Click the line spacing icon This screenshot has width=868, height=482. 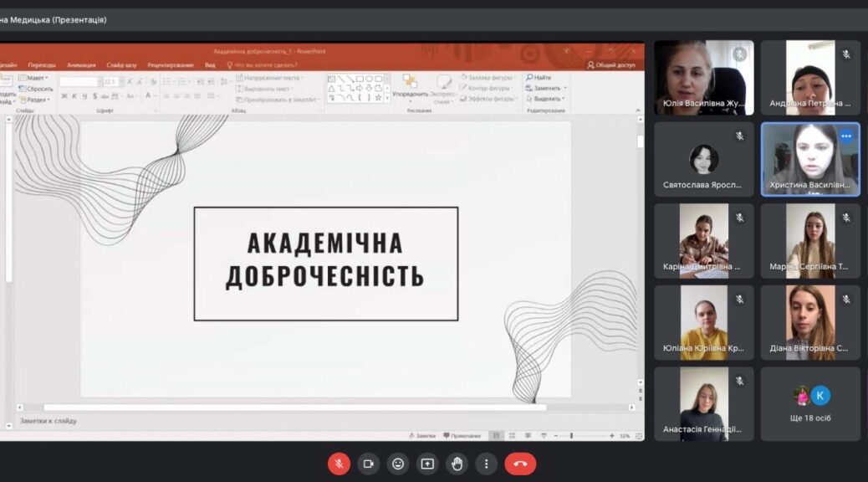pos(223,81)
